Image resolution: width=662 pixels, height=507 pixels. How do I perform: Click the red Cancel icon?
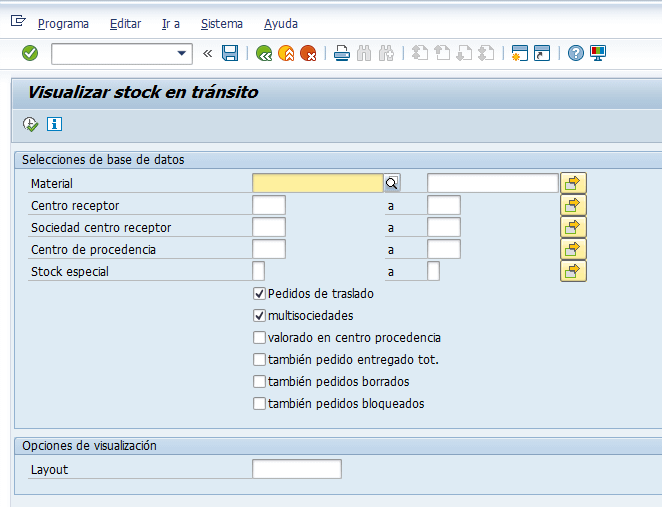(308, 53)
